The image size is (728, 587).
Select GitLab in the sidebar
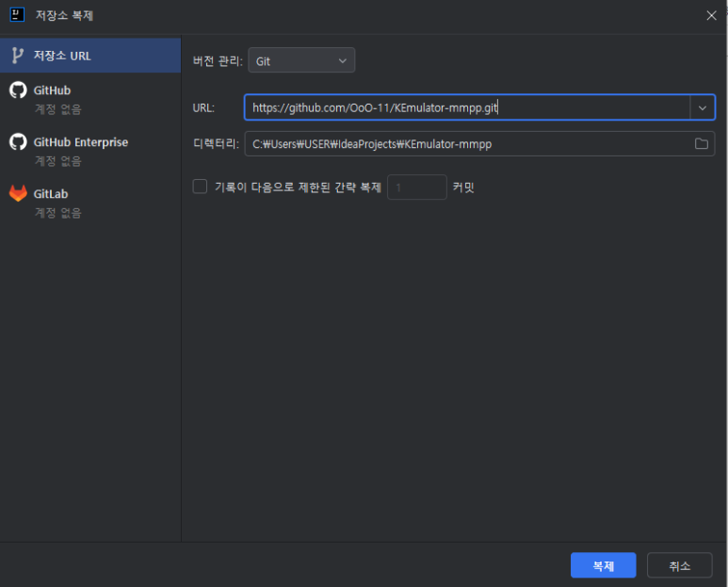(90, 203)
